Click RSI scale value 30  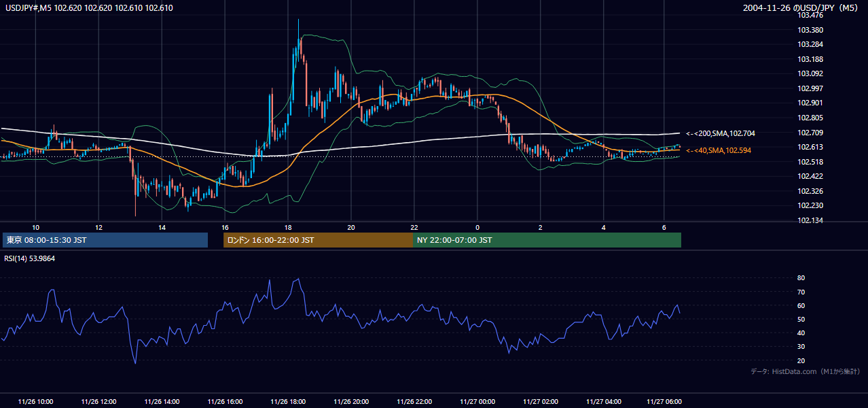tap(801, 346)
